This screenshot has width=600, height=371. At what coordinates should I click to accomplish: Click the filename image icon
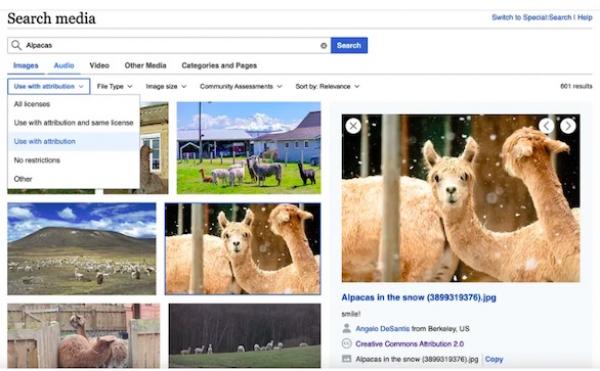(x=346, y=359)
